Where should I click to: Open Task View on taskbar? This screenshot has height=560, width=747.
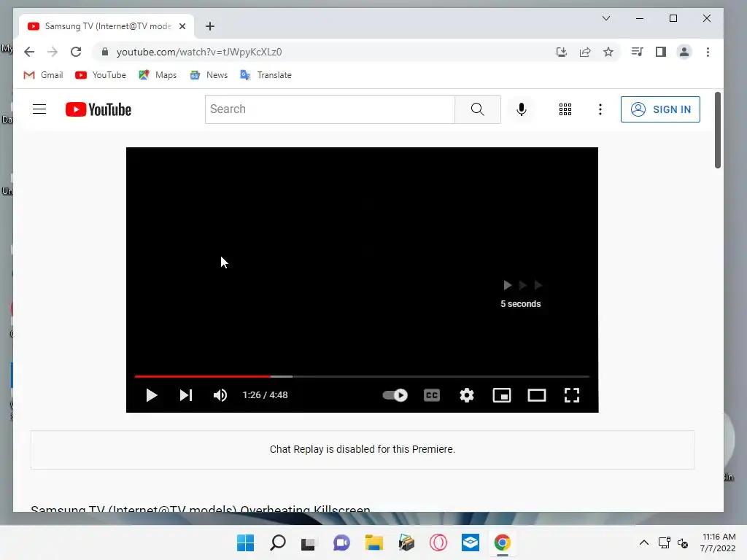(x=309, y=542)
